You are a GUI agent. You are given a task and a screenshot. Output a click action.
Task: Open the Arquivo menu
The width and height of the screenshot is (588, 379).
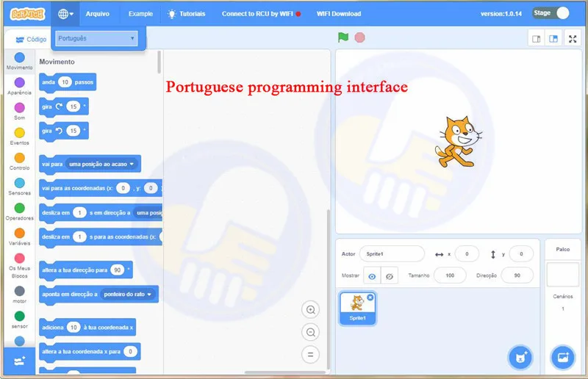tap(98, 14)
